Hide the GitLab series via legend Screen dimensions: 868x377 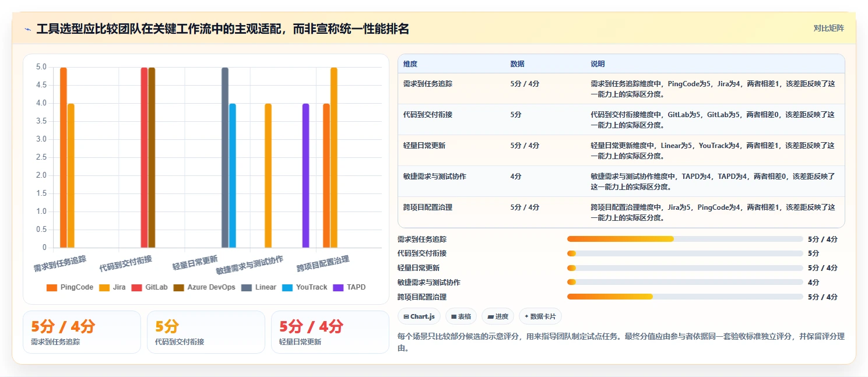(150, 287)
